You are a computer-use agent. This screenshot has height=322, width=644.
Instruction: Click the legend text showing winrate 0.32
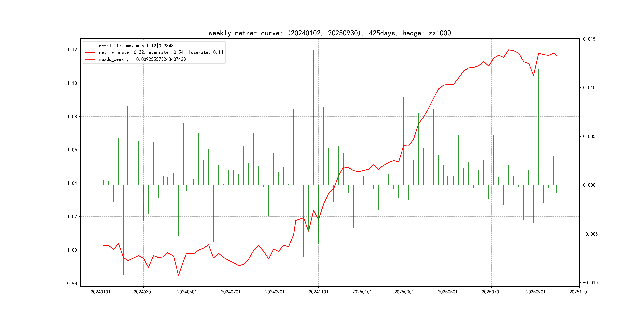pyautogui.click(x=161, y=52)
